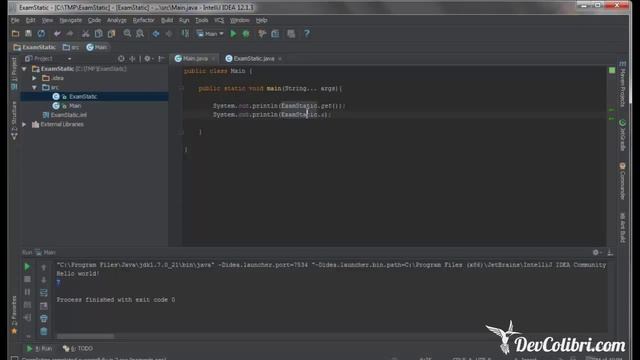This screenshot has height=360, width=640.
Task: Open the Navigate menu
Action: click(71, 20)
